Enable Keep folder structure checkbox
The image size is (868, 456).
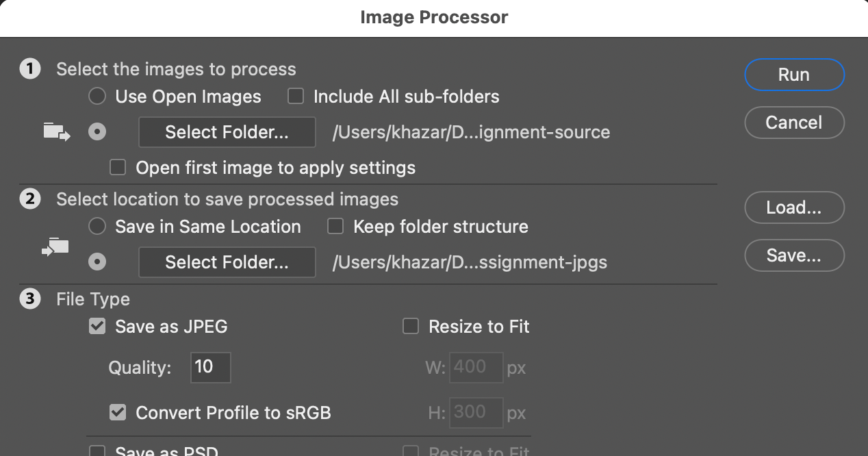click(x=335, y=227)
